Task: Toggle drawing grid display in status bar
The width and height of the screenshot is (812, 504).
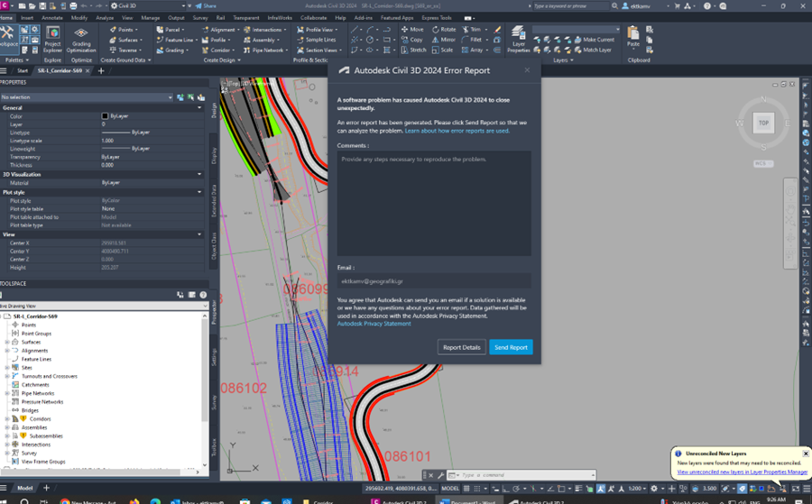Action: [x=466, y=489]
